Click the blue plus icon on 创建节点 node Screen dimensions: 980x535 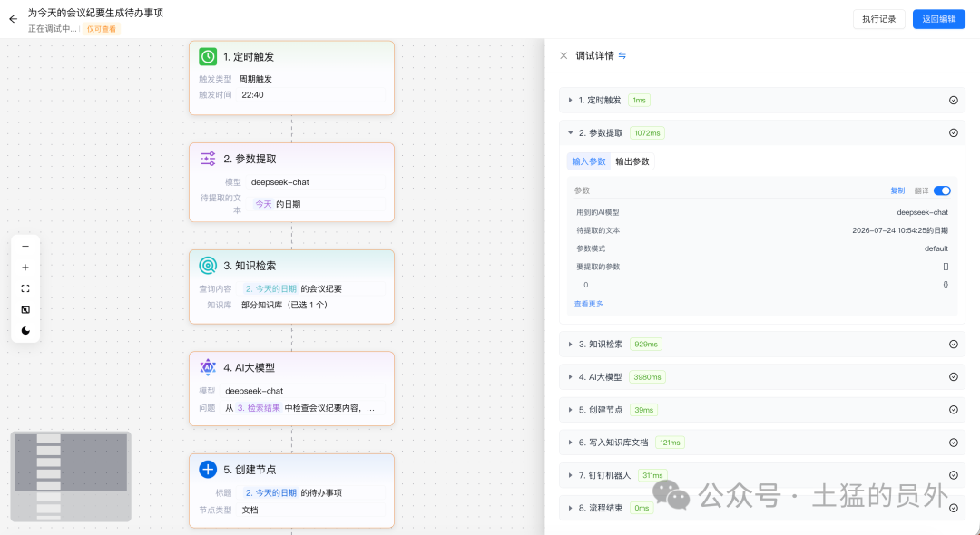(x=208, y=470)
